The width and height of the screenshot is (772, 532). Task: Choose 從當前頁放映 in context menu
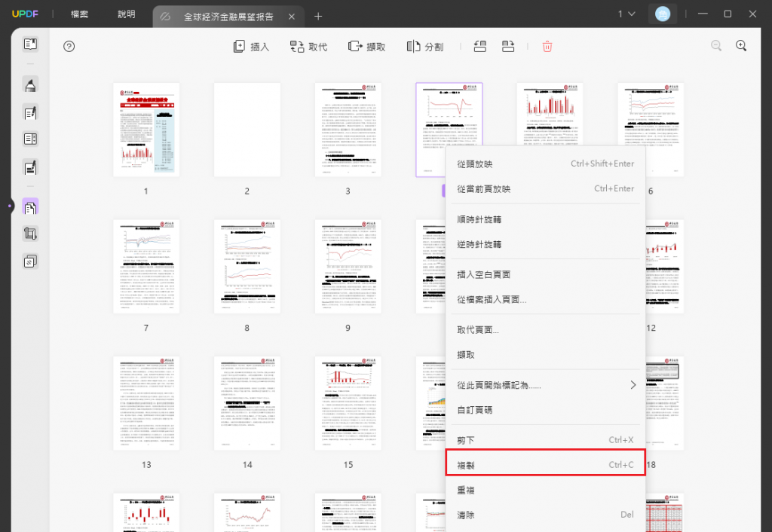[x=545, y=189]
